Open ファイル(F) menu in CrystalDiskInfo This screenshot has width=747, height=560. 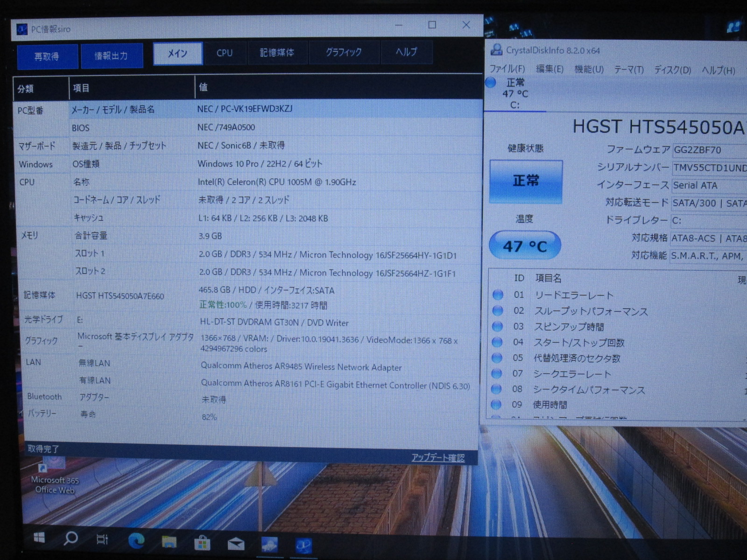pyautogui.click(x=507, y=69)
